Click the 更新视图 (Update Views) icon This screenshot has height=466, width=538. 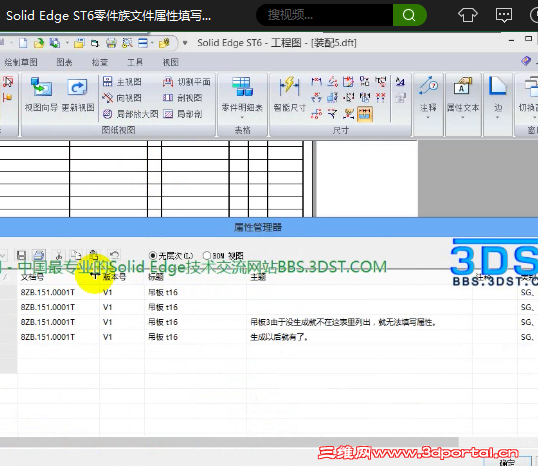pyautogui.click(x=78, y=87)
